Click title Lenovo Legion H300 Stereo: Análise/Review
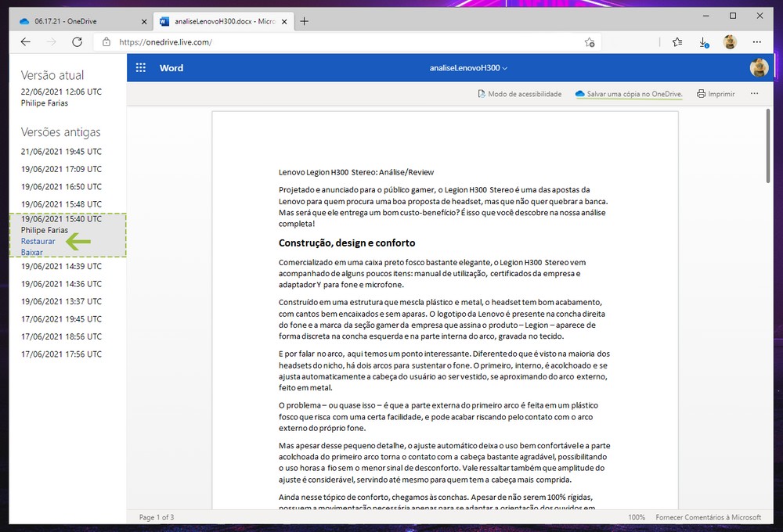This screenshot has height=532, width=783. pos(356,172)
